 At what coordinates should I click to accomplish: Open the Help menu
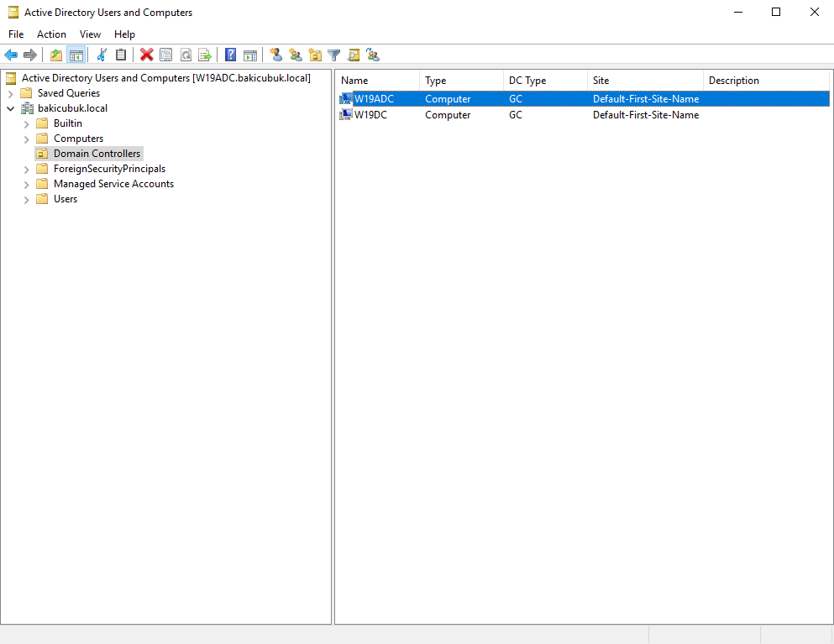(x=124, y=34)
